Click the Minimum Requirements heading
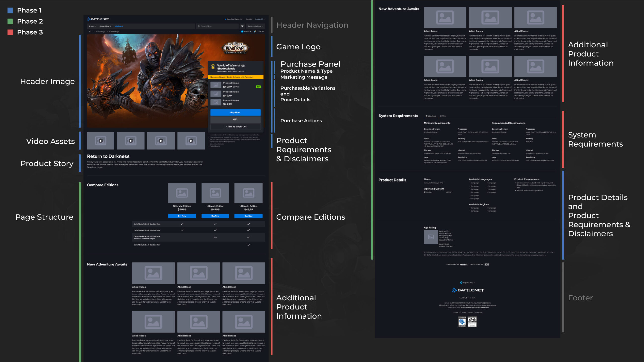Screen dimensions: 644x362 coord(437,123)
